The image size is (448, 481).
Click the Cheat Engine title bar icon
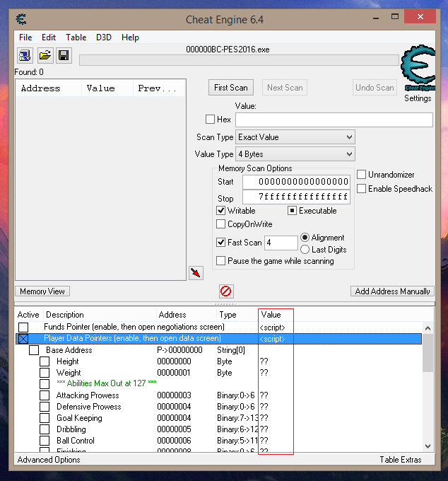(21, 19)
